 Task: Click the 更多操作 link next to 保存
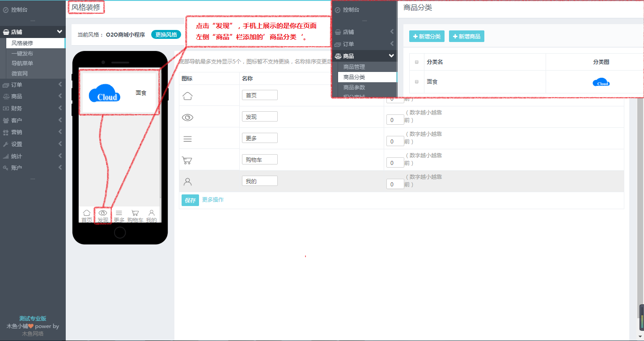point(213,200)
